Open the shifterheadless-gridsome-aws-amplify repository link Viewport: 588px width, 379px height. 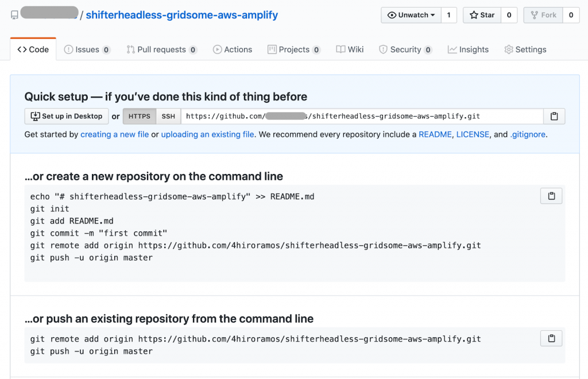point(182,15)
